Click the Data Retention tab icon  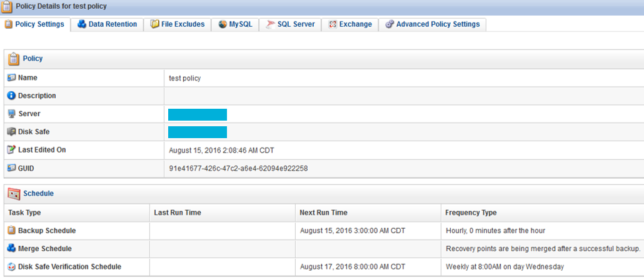tap(82, 24)
